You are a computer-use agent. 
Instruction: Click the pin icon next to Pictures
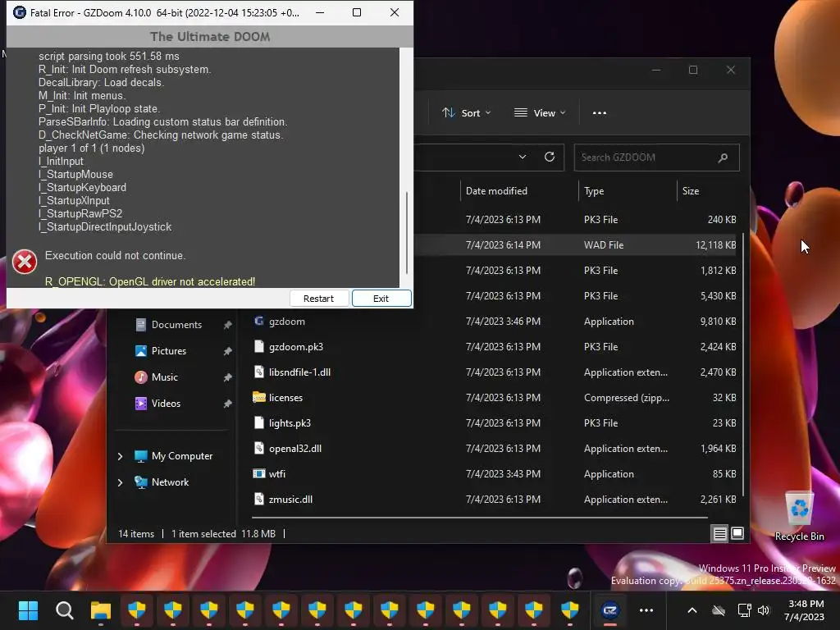(x=228, y=351)
